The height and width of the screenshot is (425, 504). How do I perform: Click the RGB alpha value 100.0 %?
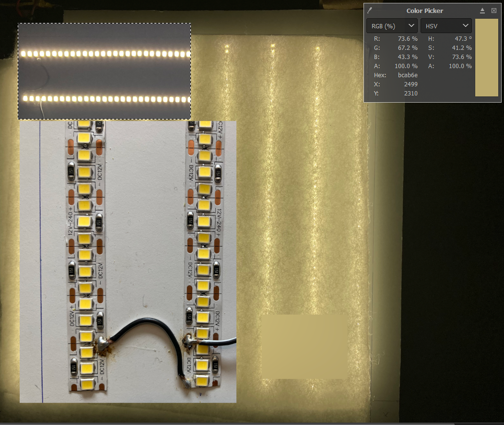pos(406,66)
